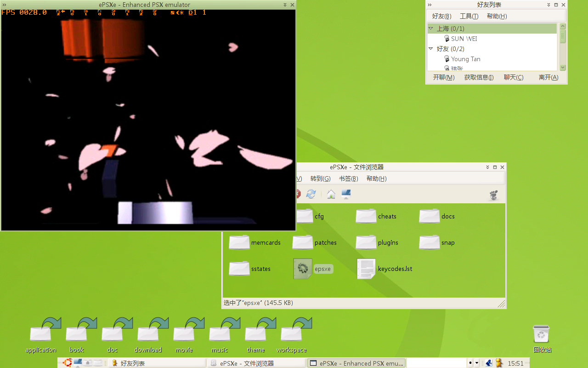This screenshot has height=368, width=588.
Task: Open the 好友列表 window menu chevrons
Action: (430, 5)
